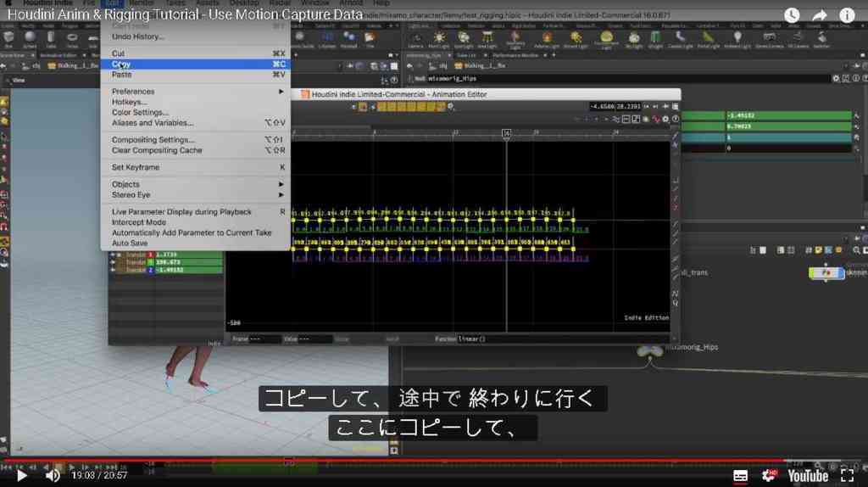Select the Ambient Light shelf tool
868x487 pixels.
point(737,39)
